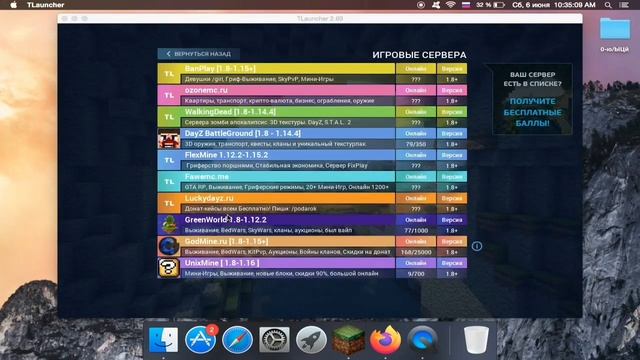This screenshot has width=640, height=360.
Task: Select the UnixMine [1.8-1.16] server title
Action: [222, 263]
